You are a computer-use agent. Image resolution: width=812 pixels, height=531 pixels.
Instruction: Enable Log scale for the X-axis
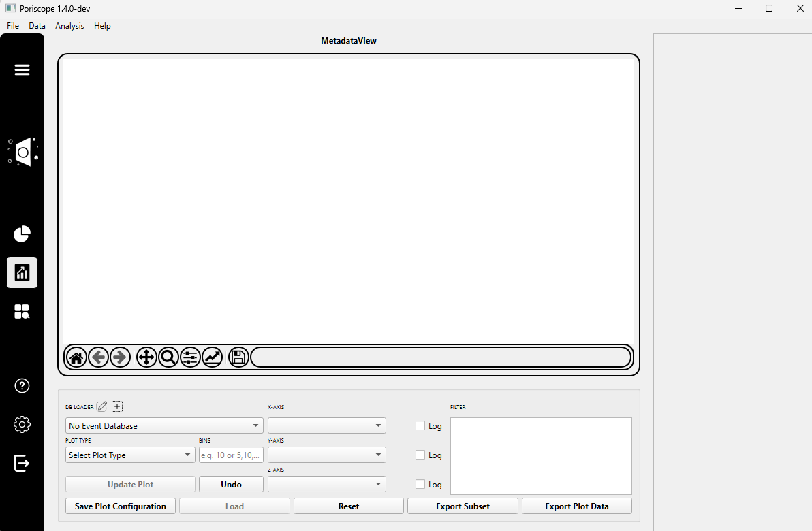(x=420, y=425)
